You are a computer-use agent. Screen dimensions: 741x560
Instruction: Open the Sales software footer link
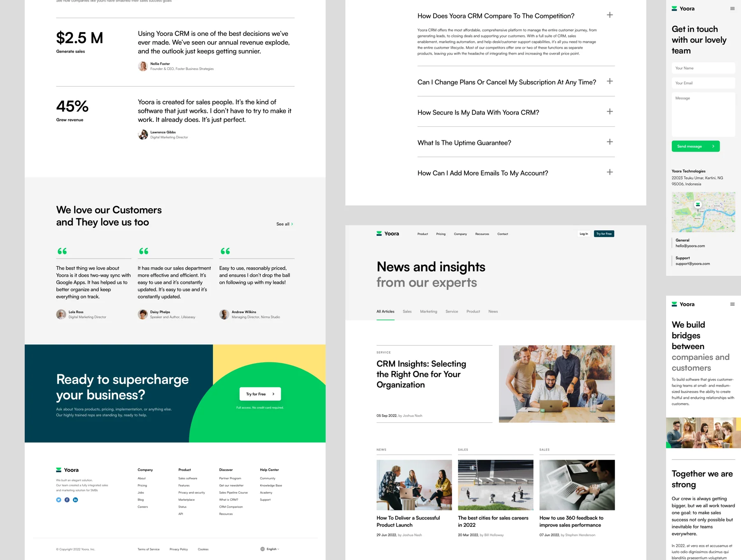[x=188, y=478]
